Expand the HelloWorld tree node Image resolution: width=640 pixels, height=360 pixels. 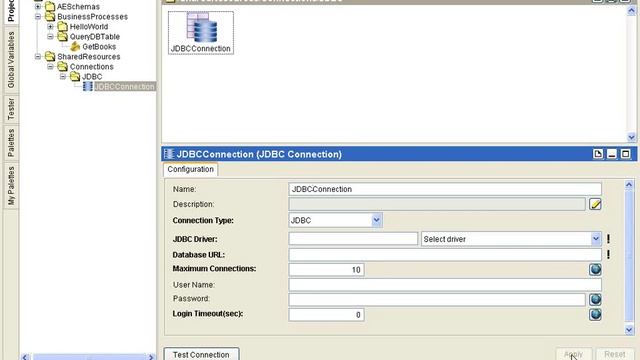coord(51,27)
